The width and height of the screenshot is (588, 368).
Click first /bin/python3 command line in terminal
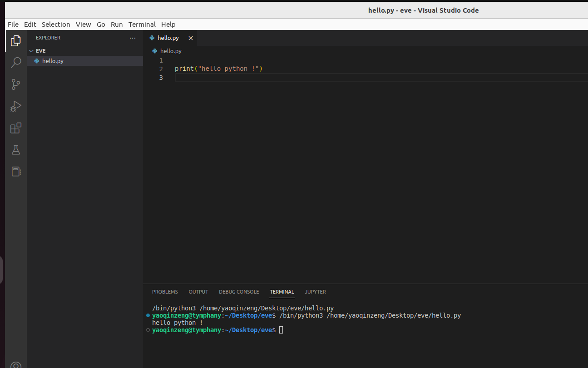click(x=243, y=308)
